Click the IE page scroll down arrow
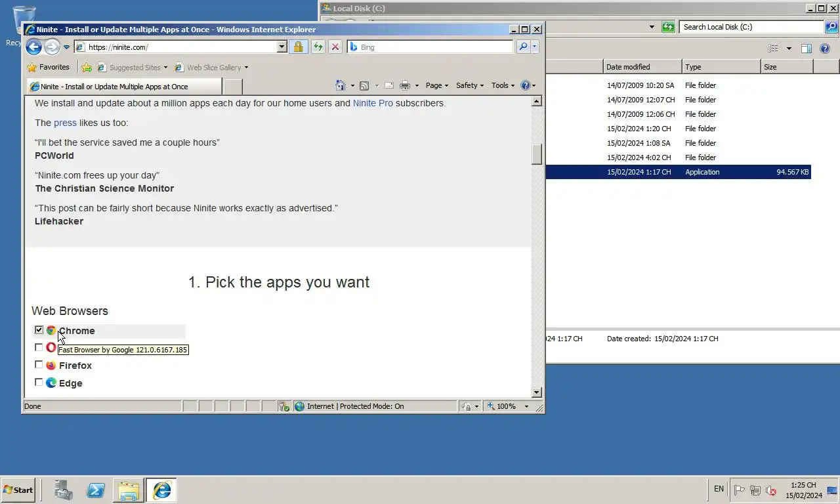840x504 pixels. pos(537,392)
